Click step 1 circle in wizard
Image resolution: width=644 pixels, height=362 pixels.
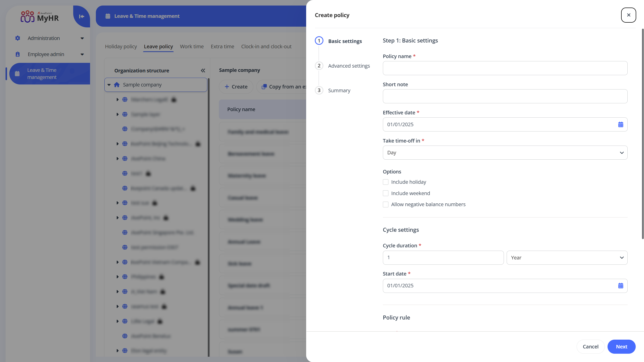[x=319, y=41]
